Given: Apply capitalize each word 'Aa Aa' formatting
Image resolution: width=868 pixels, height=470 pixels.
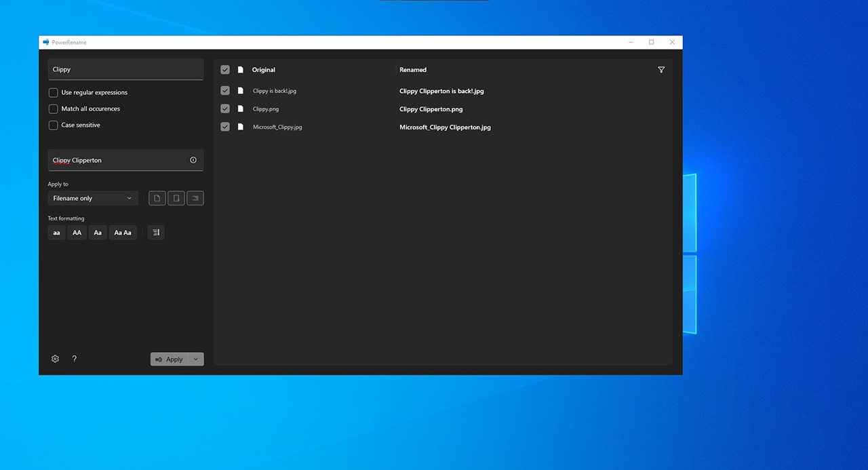Looking at the screenshot, I should 123,233.
